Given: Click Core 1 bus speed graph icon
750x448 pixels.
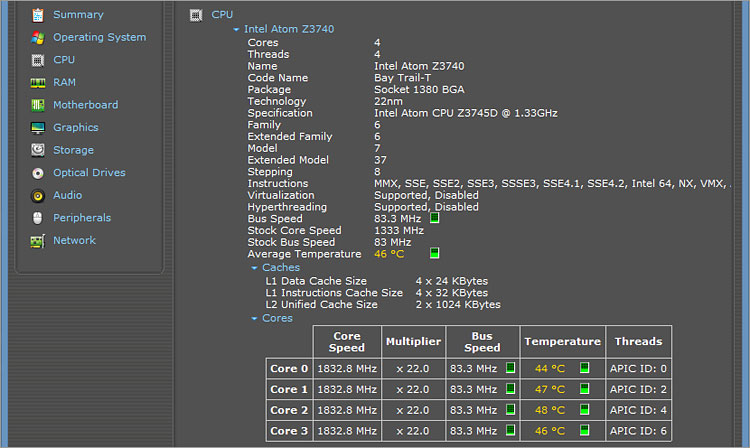Looking at the screenshot, I should 510,389.
